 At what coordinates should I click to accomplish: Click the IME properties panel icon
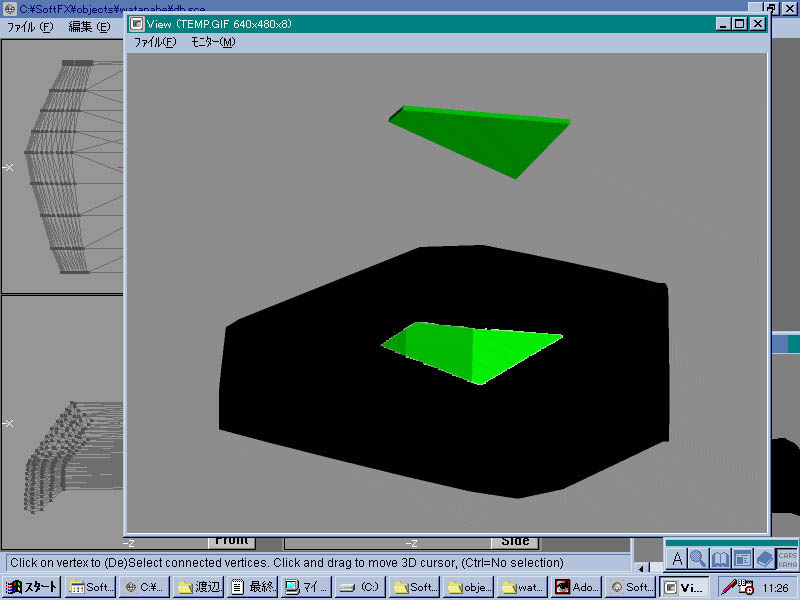pyautogui.click(x=742, y=559)
